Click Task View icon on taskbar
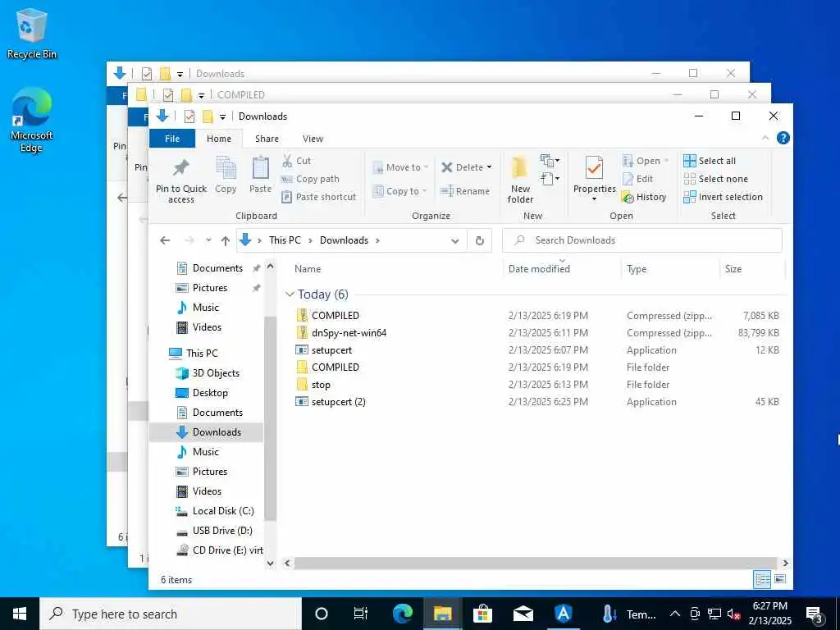The height and width of the screenshot is (630, 840). pyautogui.click(x=361, y=614)
